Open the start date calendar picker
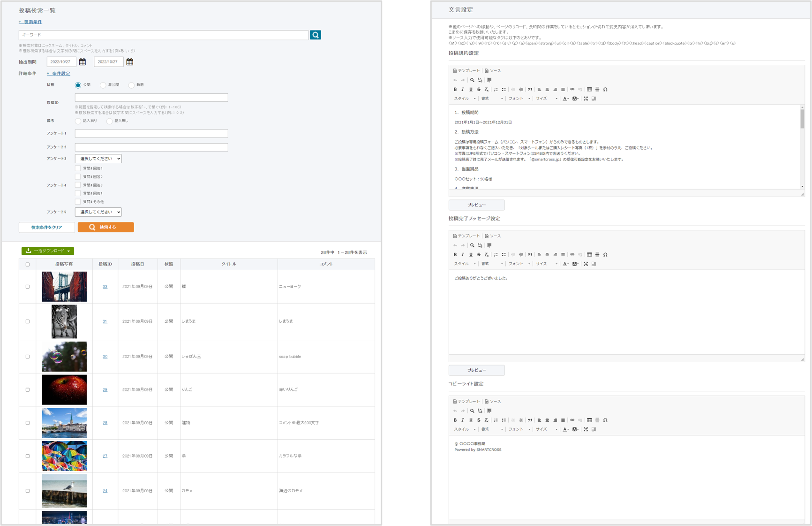This screenshot has width=812, height=526. pyautogui.click(x=83, y=62)
